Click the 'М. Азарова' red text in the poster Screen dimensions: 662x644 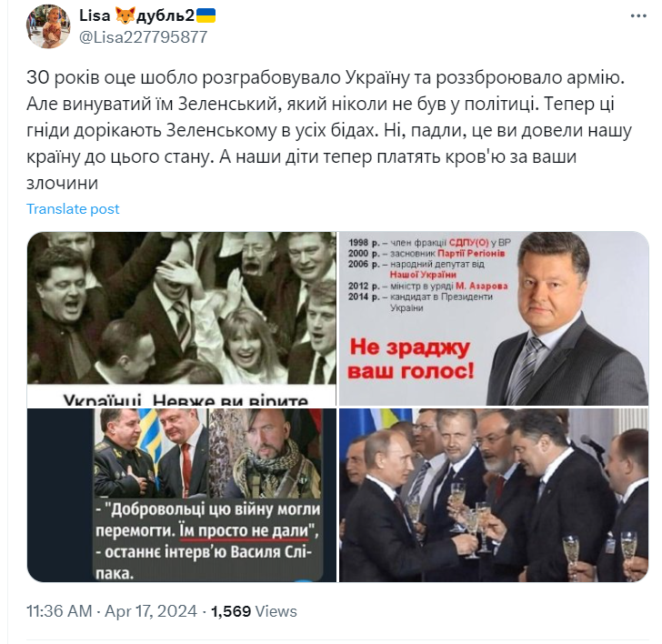coord(481,286)
